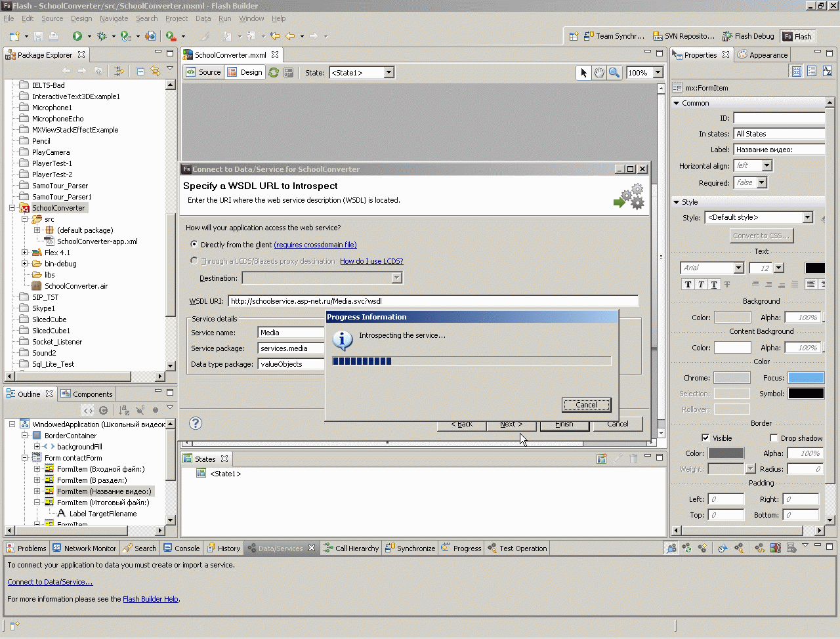Image resolution: width=840 pixels, height=639 pixels.
Task: Click the Save icon in main toolbar
Action: [x=38, y=36]
